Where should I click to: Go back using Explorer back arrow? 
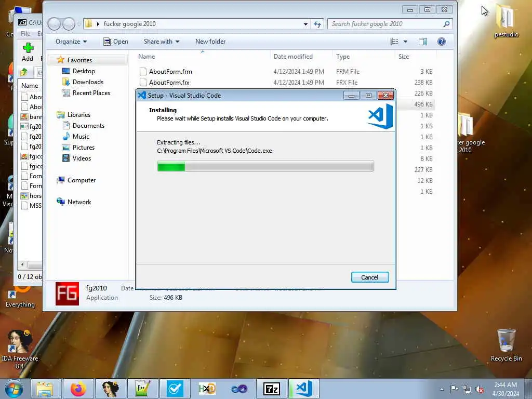[x=54, y=24]
